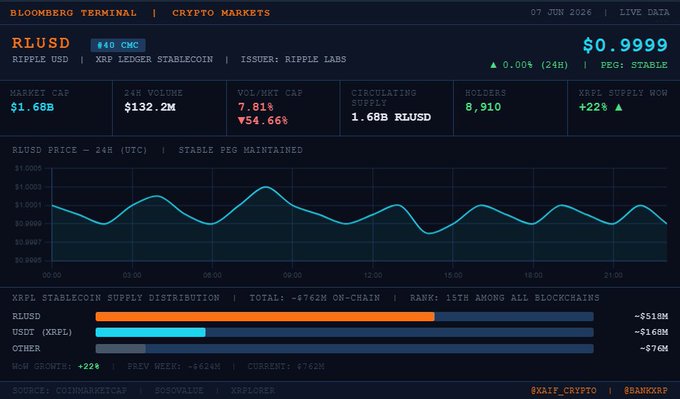
Task: Click the XRPL SUPPLY WOW card label
Action: [623, 93]
